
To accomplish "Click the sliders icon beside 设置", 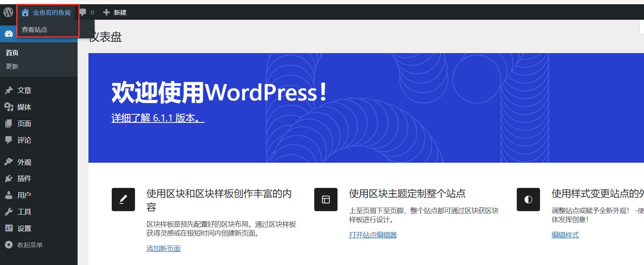I will pyautogui.click(x=9, y=228).
